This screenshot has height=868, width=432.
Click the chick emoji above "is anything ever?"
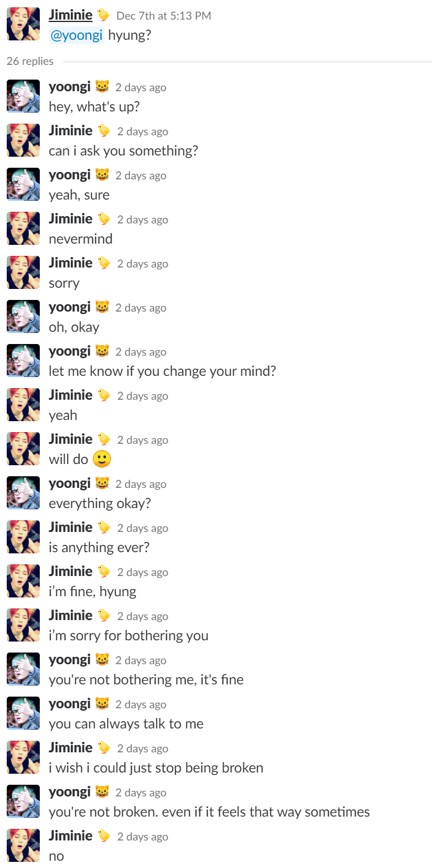point(104,528)
